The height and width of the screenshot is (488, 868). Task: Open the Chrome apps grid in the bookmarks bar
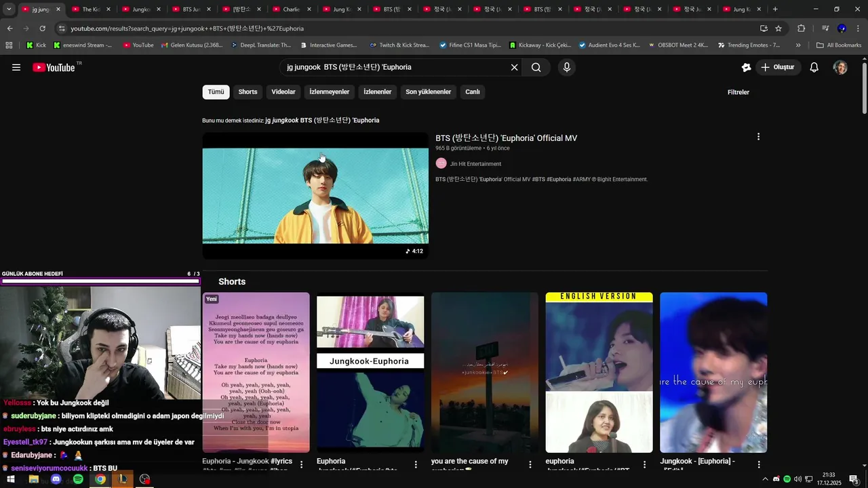click(9, 45)
